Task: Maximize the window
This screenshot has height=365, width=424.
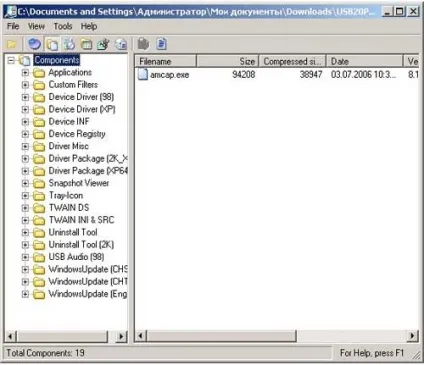Action: tap(399, 12)
